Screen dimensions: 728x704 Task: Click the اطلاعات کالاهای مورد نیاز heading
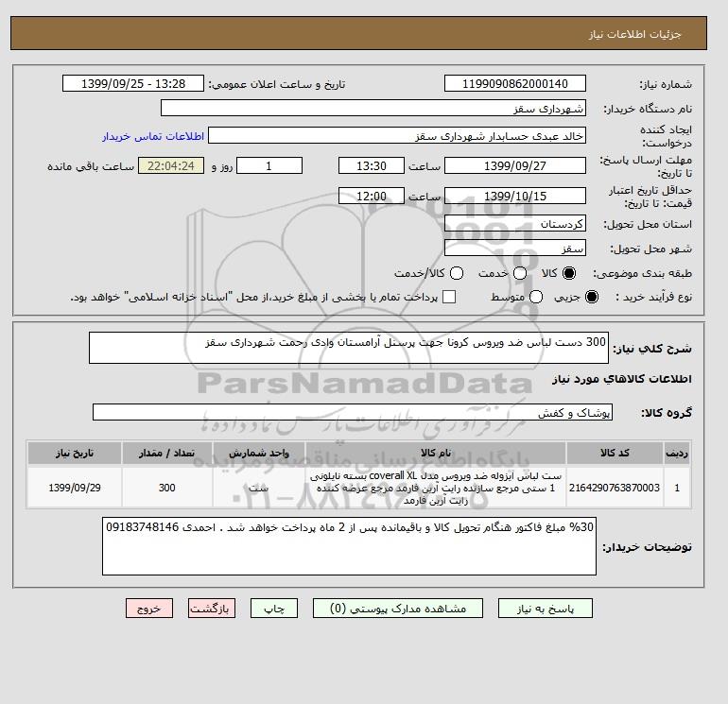click(x=622, y=379)
